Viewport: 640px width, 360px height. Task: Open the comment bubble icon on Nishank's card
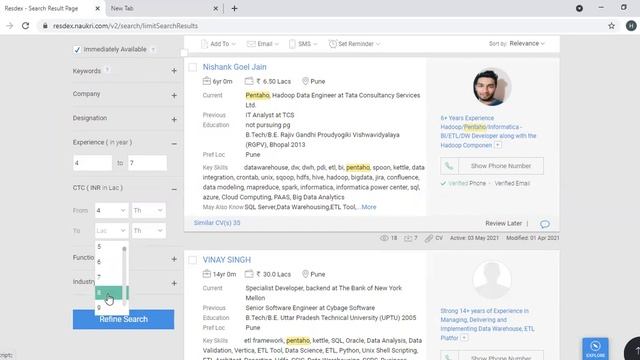(x=544, y=224)
